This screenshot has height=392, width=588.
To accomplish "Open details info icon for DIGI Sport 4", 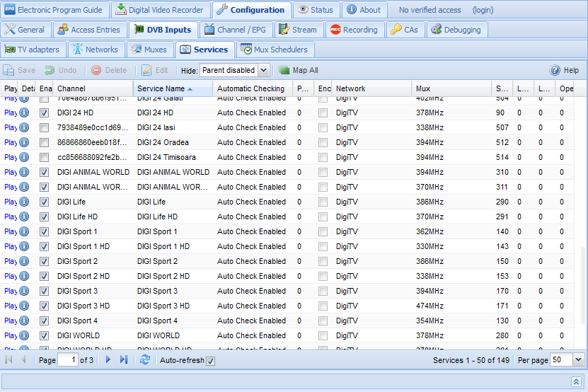I will point(24,321).
